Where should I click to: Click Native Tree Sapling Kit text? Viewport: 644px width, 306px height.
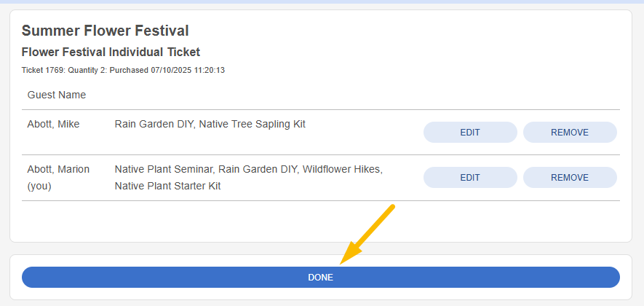(253, 124)
